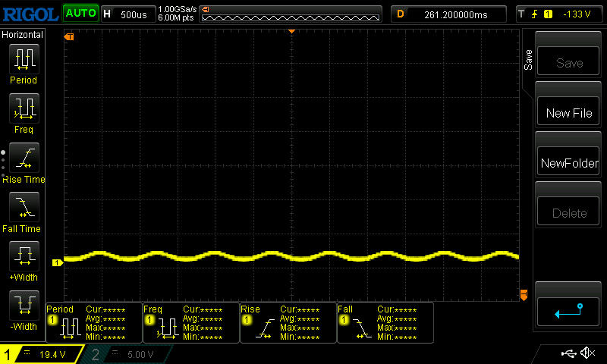Image resolution: width=607 pixels, height=364 pixels.
Task: Open the NewFolder option
Action: (x=569, y=163)
